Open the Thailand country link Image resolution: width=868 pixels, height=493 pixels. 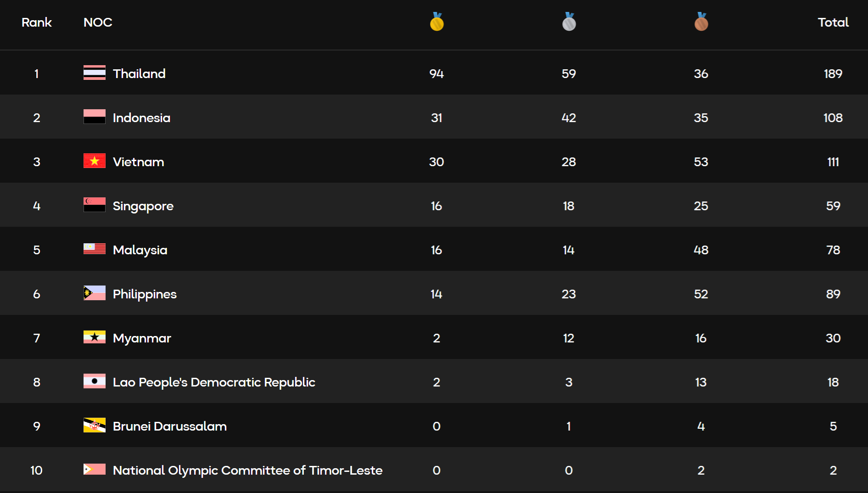coord(139,73)
